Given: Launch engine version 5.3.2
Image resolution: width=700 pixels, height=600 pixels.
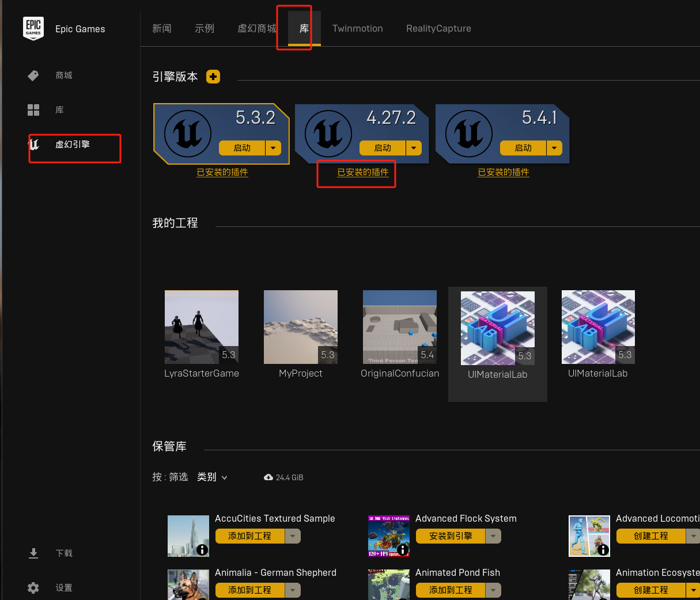Looking at the screenshot, I should pos(242,148).
